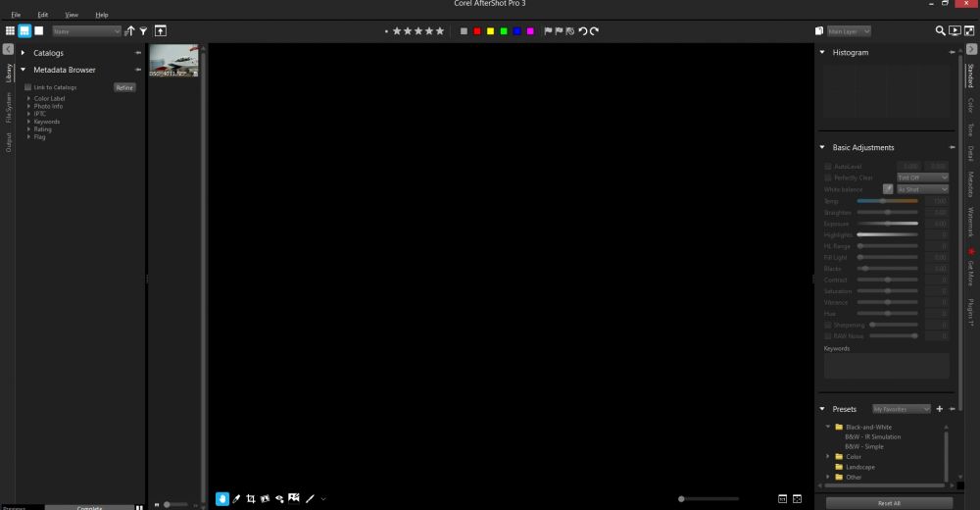Viewport: 980px width, 510px height.
Task: Click the filter funnel icon
Action: click(144, 31)
